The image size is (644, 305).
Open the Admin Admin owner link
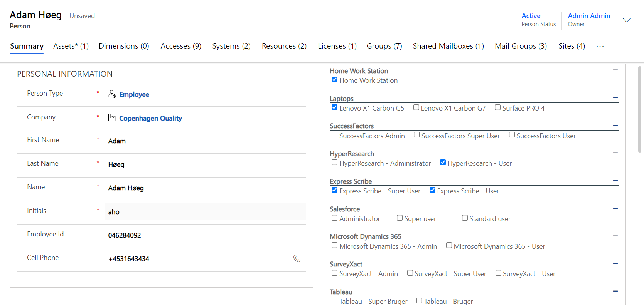click(589, 16)
